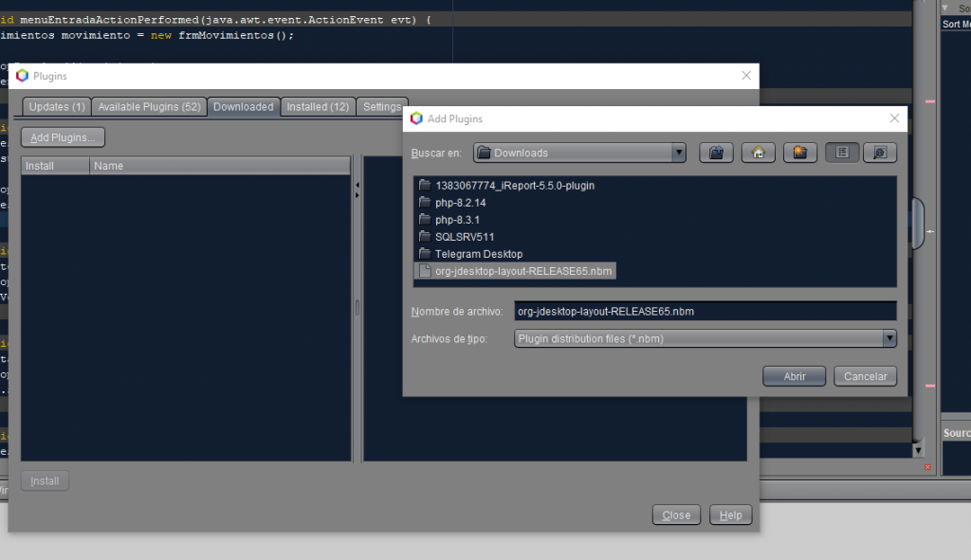971x560 pixels.
Task: Collapse the split pane with left arrow
Action: 357,184
